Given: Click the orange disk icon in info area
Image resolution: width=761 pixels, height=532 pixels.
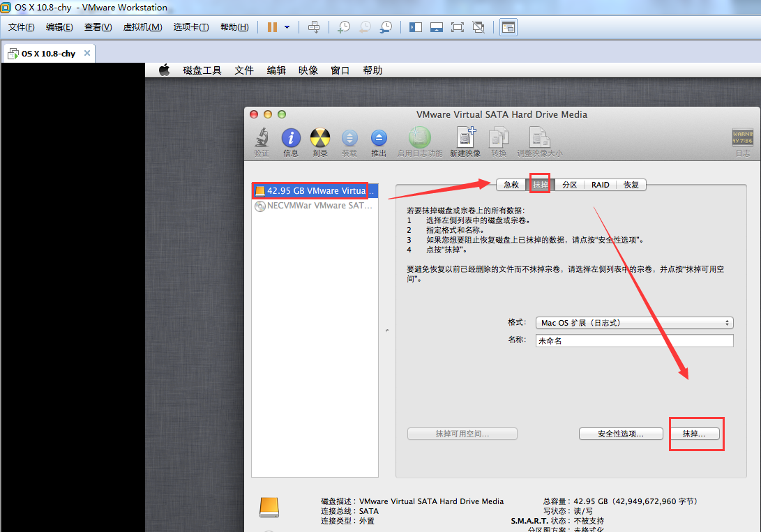Looking at the screenshot, I should 269,508.
